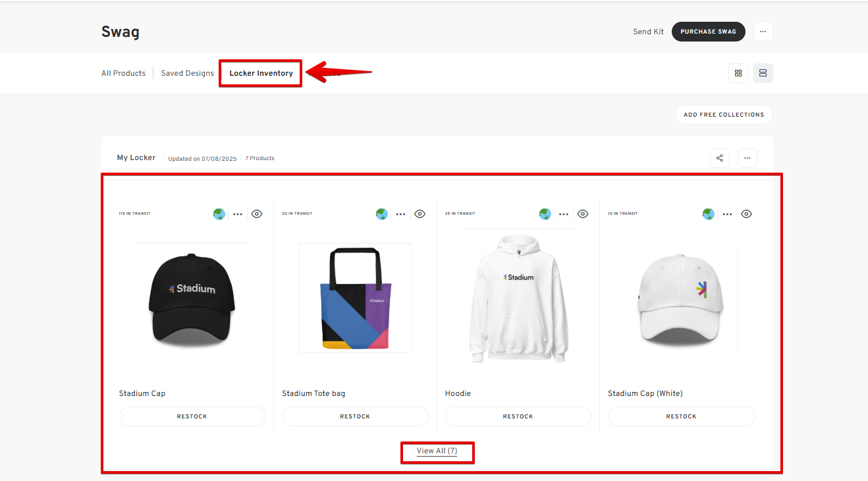This screenshot has width=868, height=481.
Task: Toggle visibility eye for Stadium Cap
Action: click(257, 214)
